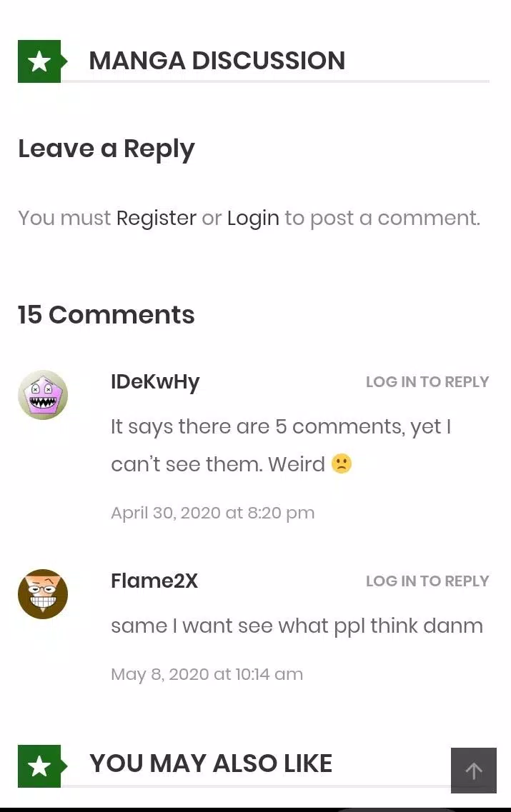
Task: Click the May 8, 2020 timestamp
Action: (207, 674)
